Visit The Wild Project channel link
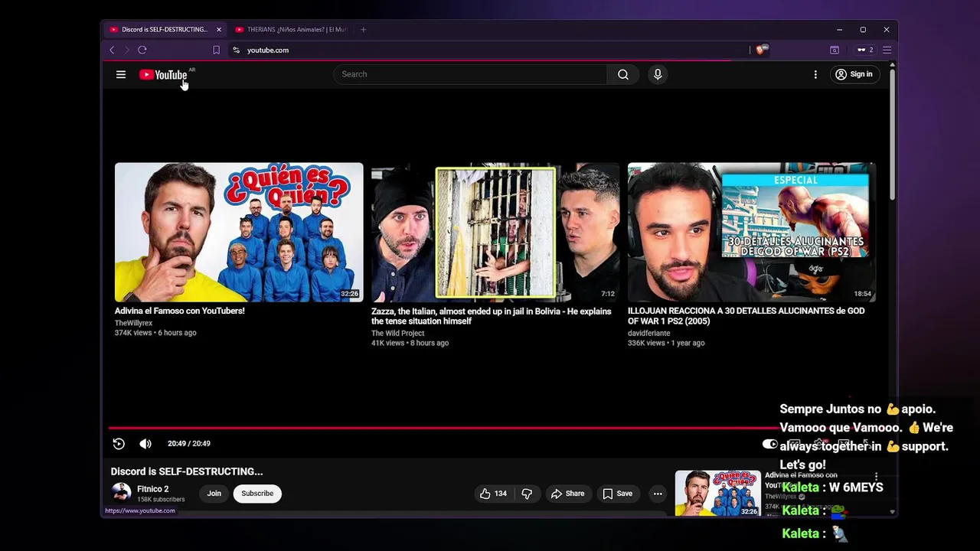 coord(397,333)
